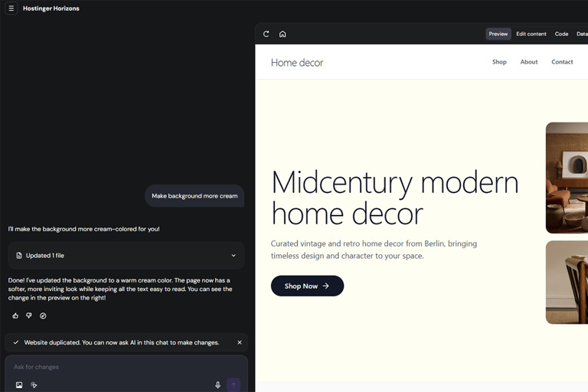This screenshot has height=392, width=588.
Task: Reload the website preview
Action: coord(266,34)
